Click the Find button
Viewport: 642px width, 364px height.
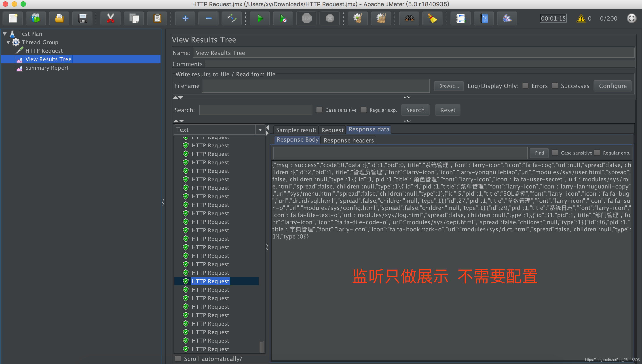click(539, 153)
